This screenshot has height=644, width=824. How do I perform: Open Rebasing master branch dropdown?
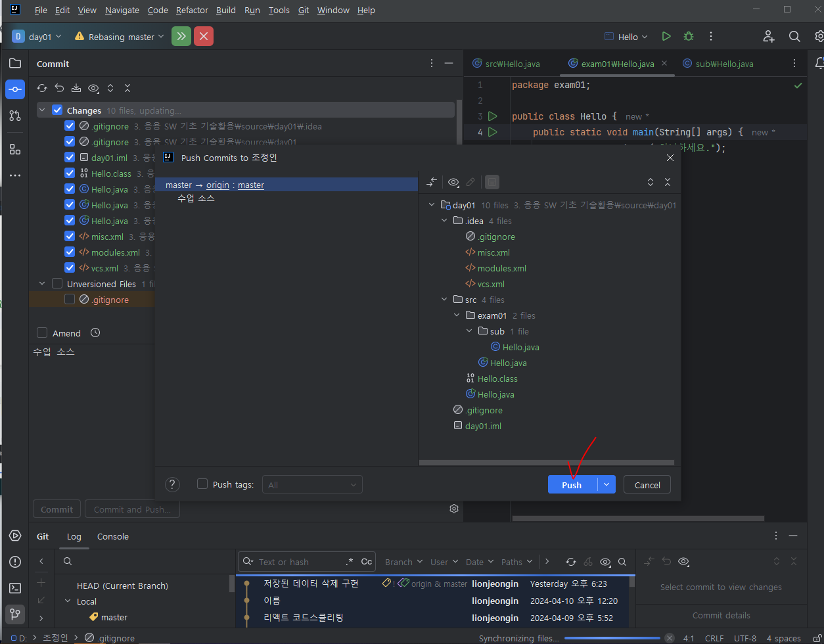[x=119, y=37]
